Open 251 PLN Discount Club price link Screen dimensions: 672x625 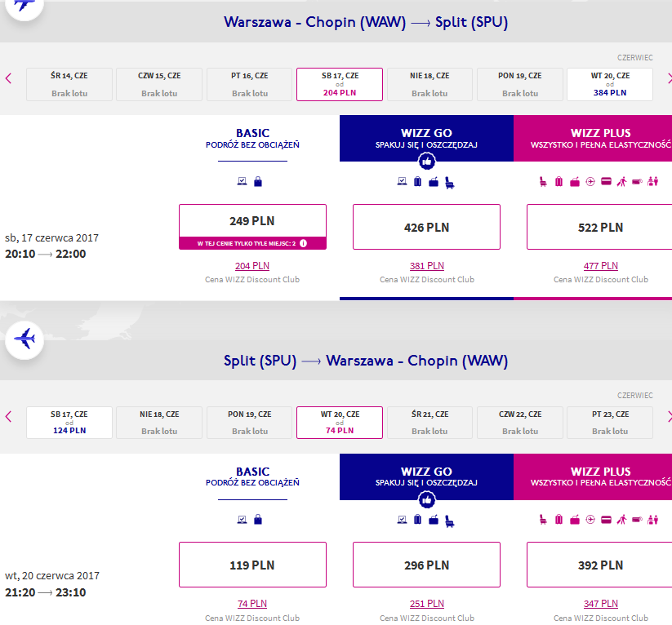pos(427,604)
